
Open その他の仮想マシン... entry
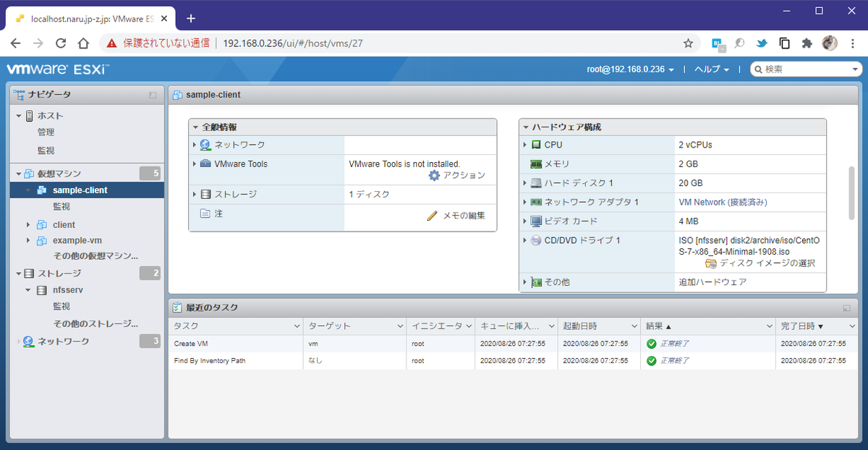click(x=95, y=256)
